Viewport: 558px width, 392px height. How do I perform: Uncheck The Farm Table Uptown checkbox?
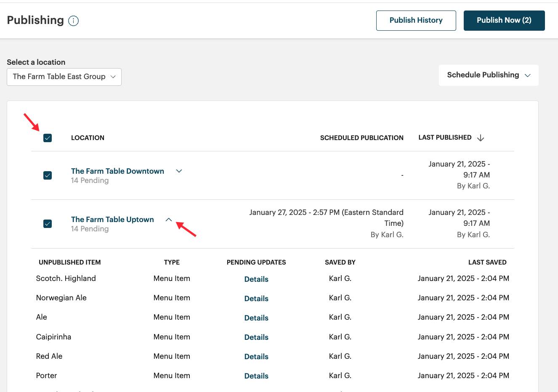(48, 224)
